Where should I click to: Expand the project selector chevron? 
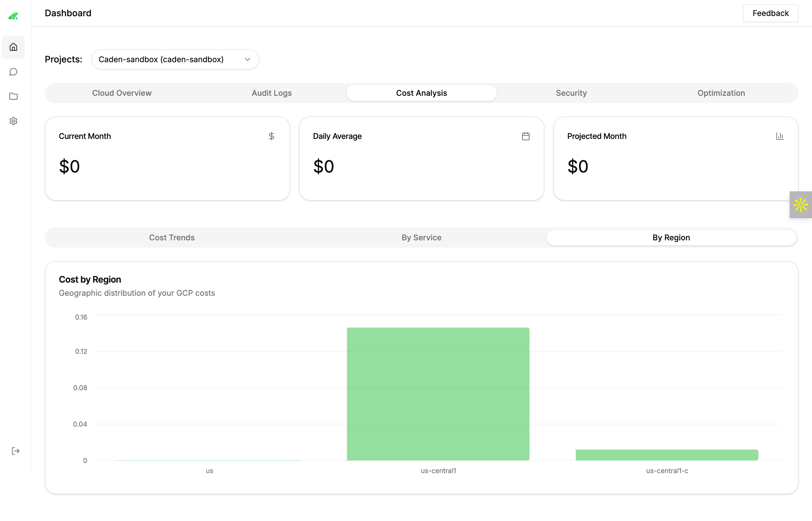(x=247, y=59)
